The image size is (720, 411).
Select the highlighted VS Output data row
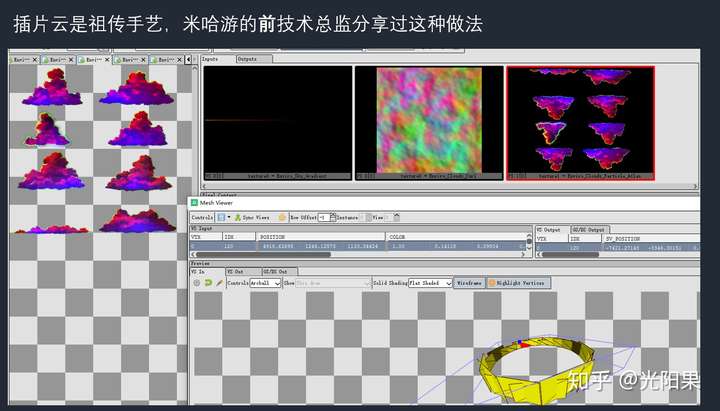point(618,248)
